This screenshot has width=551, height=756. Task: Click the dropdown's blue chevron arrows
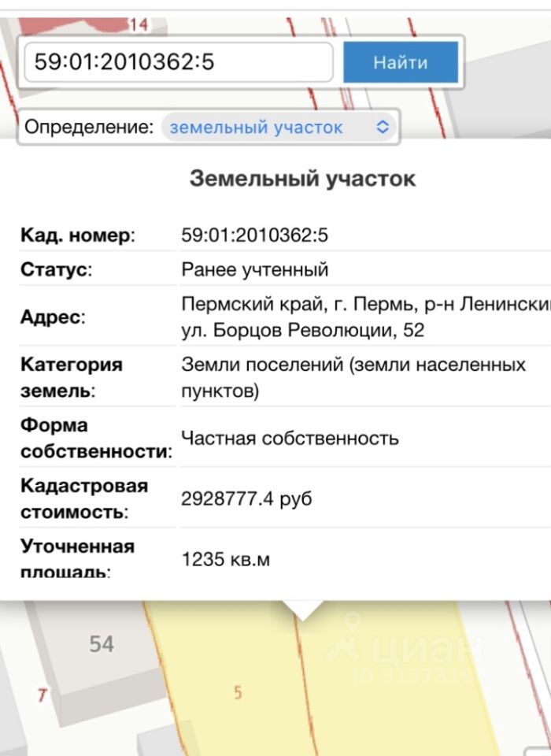pos(383,128)
